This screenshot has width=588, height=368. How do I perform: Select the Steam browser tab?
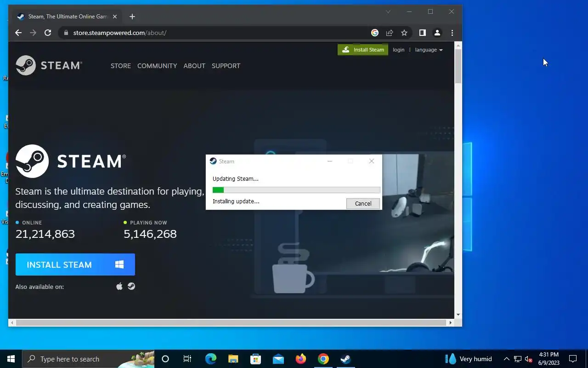coord(68,17)
